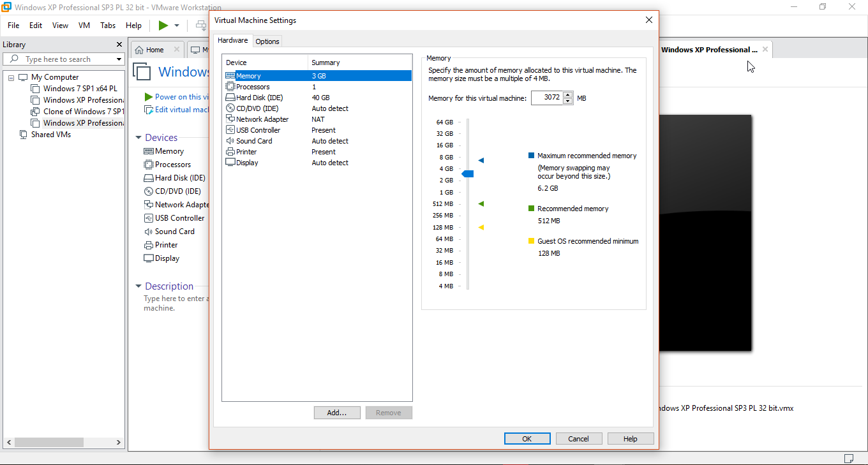
Task: Click the Home tab house icon
Action: [139, 50]
